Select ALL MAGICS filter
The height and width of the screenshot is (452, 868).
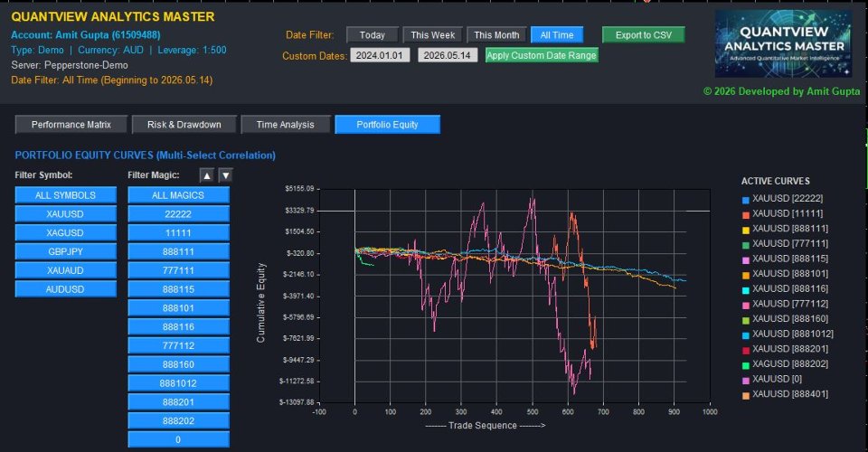[178, 195]
